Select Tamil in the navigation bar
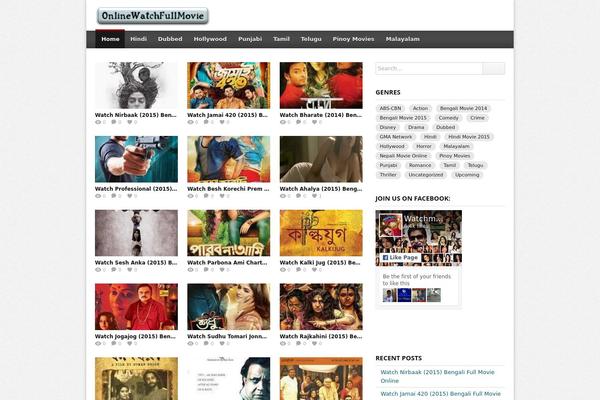This screenshot has height=400, width=600. point(281,39)
